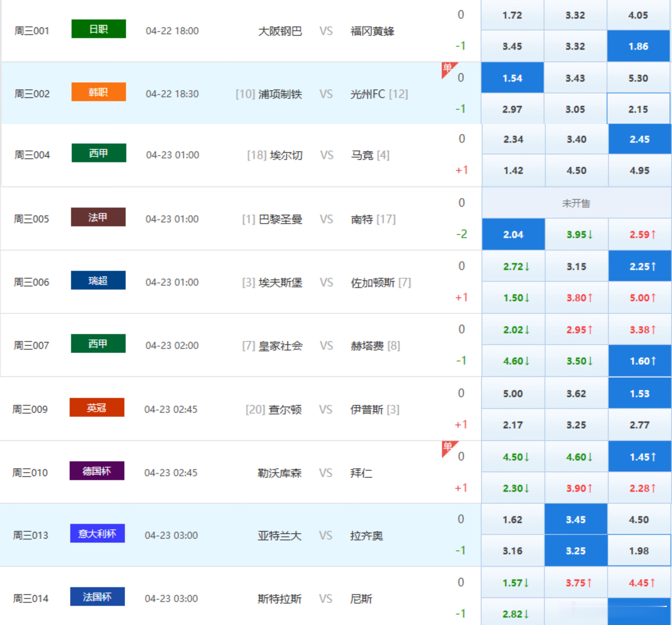Image resolution: width=672 pixels, height=625 pixels.
Task: Click the 周三013 match row number
Action: click(x=30, y=535)
